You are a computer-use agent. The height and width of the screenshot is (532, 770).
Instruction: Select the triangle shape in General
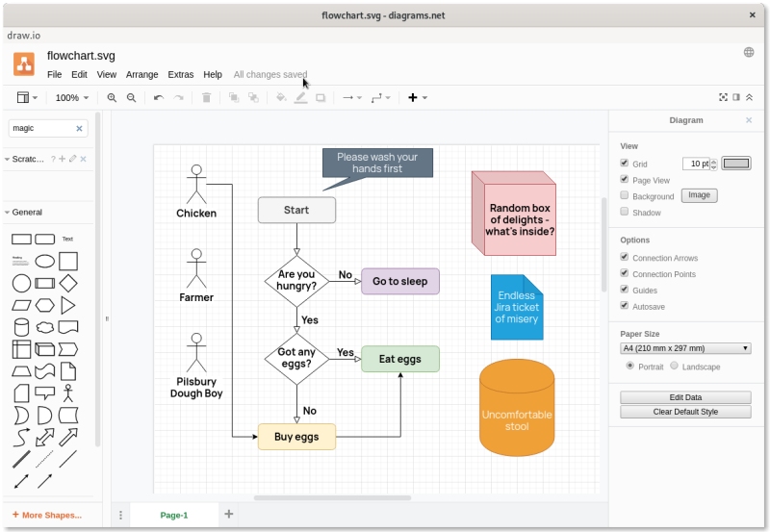point(67,305)
